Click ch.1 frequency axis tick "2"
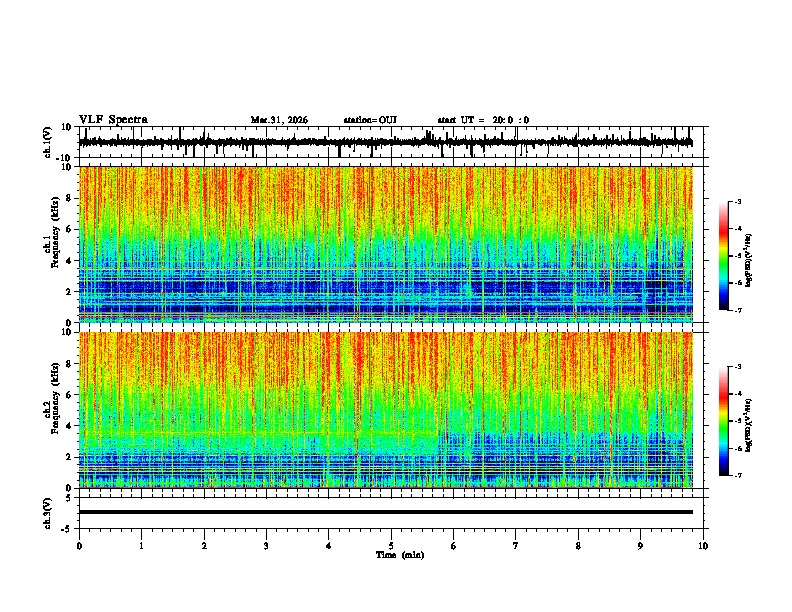The image size is (792, 612). pos(70,291)
